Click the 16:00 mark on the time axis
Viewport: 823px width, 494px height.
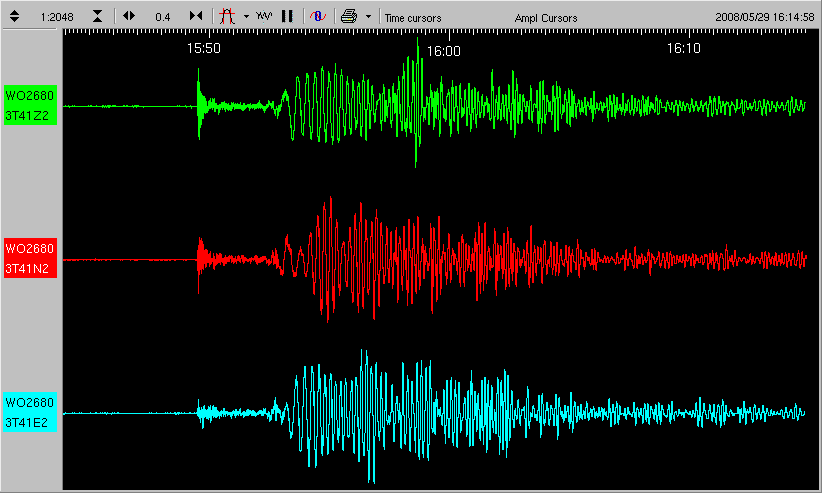click(443, 49)
